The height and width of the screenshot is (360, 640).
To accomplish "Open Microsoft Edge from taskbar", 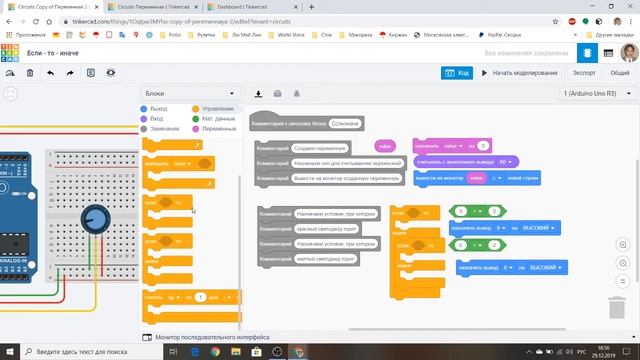I will 195,351.
